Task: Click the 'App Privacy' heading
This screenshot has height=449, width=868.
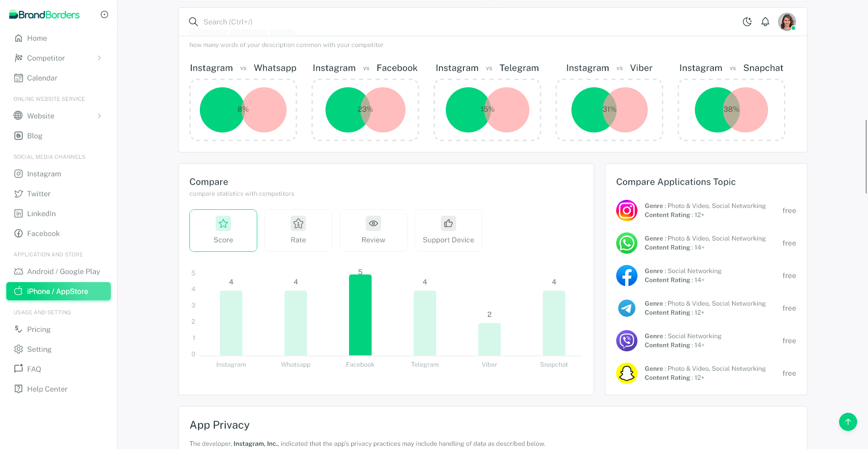Action: click(x=220, y=425)
